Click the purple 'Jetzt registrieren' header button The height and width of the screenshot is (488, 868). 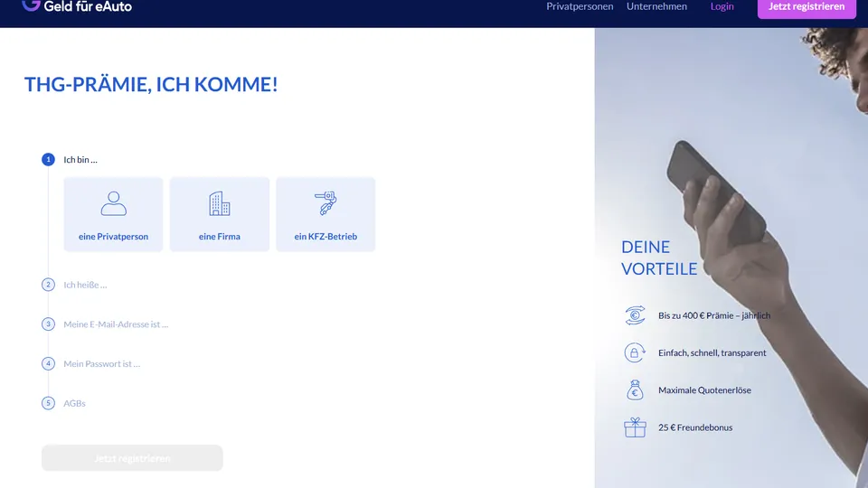807,8
